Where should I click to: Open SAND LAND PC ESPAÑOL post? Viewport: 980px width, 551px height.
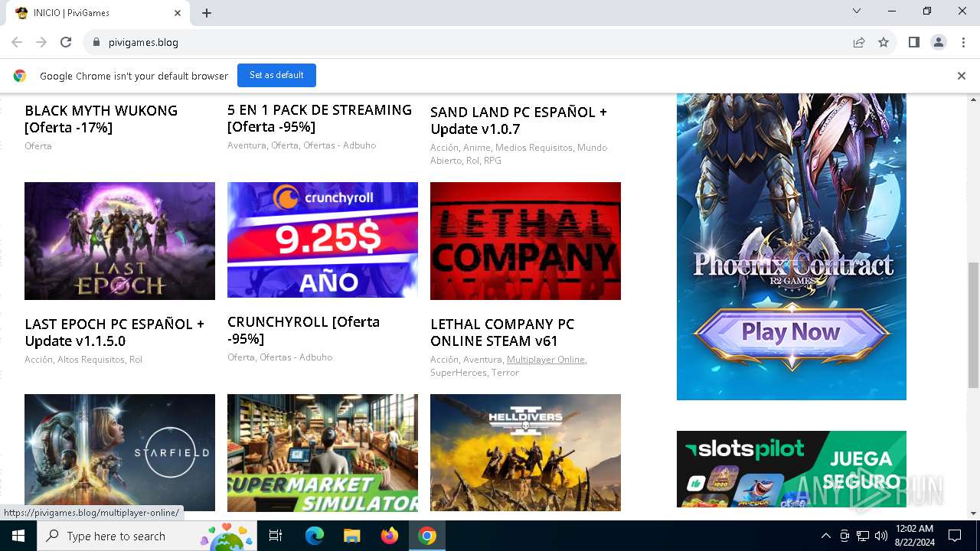coord(518,120)
